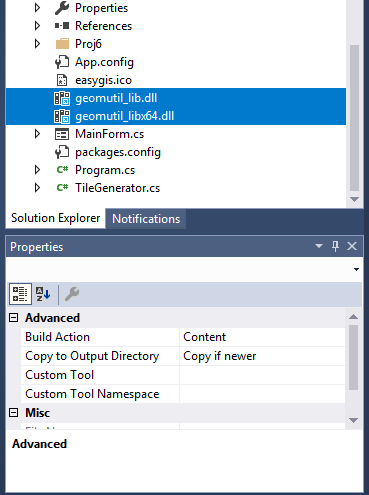The width and height of the screenshot is (369, 495).
Task: Expand the References node
Action: tap(37, 26)
